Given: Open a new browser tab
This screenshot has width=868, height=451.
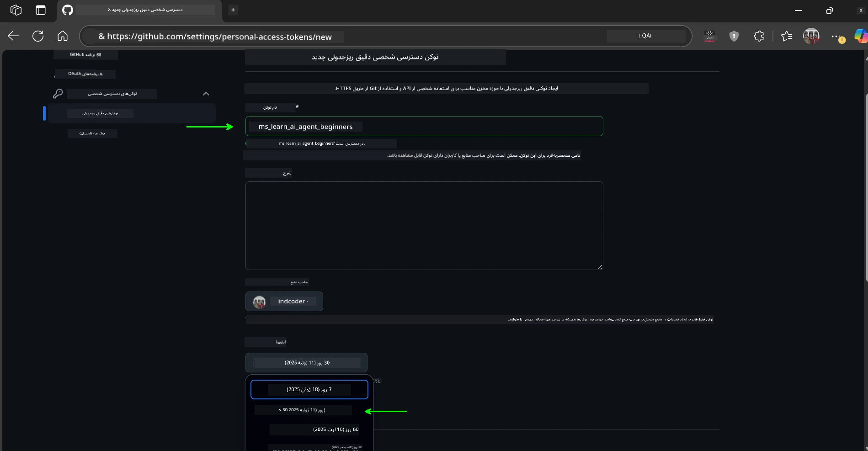Looking at the screenshot, I should (x=233, y=10).
